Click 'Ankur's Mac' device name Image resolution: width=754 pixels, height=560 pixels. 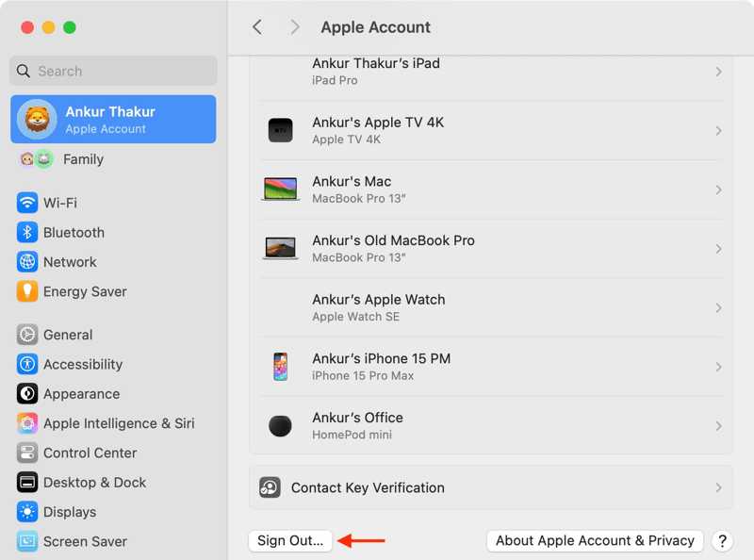352,181
